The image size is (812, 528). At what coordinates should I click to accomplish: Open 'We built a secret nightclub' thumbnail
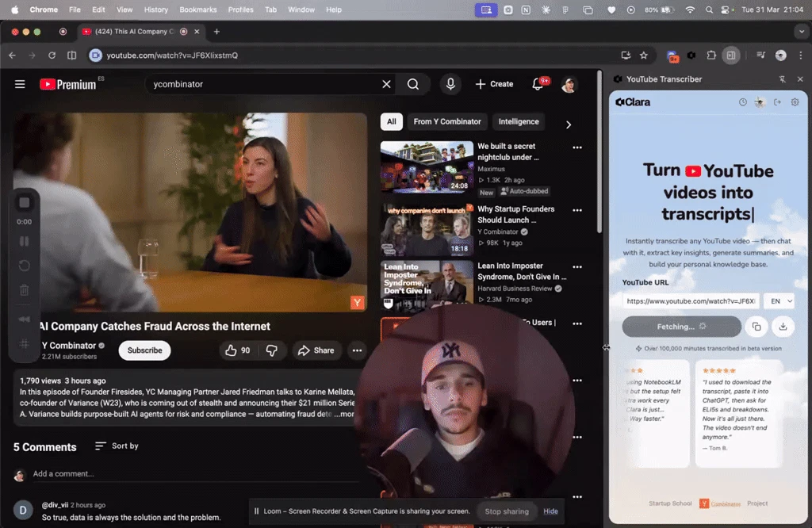(x=427, y=167)
